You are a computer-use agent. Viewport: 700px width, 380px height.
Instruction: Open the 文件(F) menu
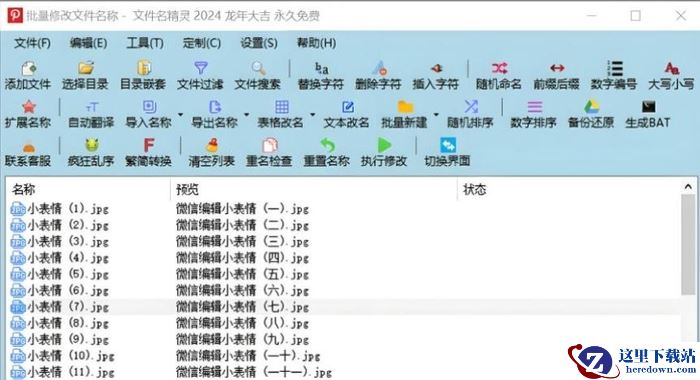click(x=32, y=43)
